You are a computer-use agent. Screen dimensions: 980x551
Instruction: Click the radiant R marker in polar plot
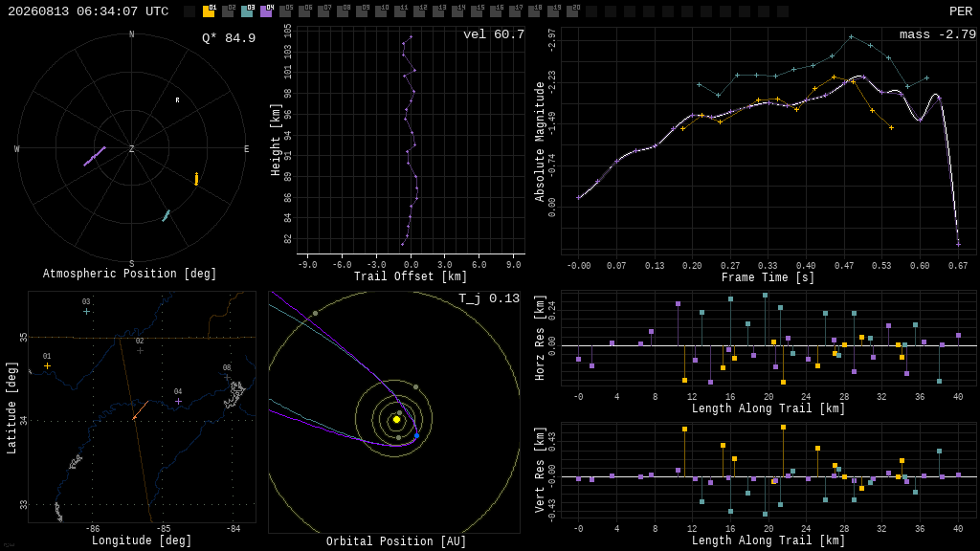[177, 99]
